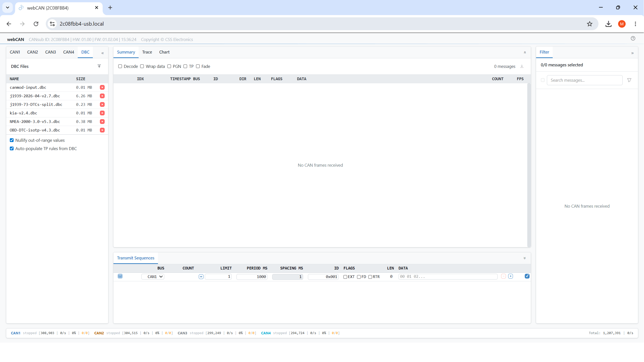
Task: Open the CAN1 bus dropdown
Action: (x=153, y=277)
